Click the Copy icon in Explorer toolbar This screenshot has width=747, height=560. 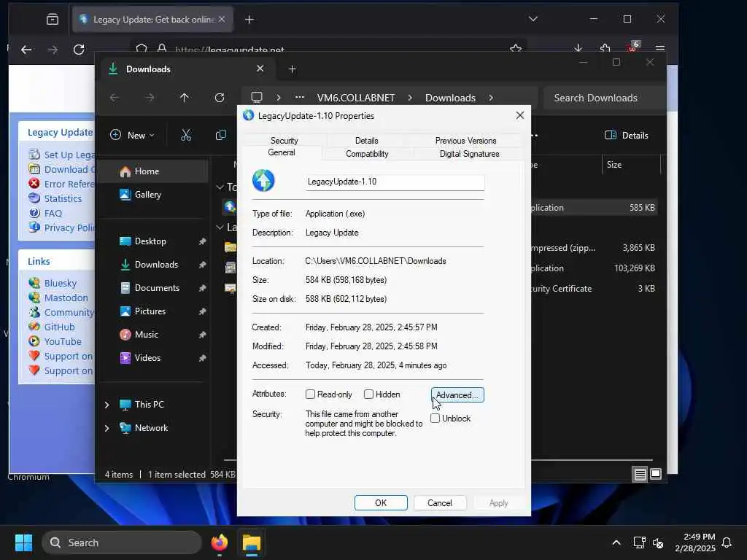220,135
